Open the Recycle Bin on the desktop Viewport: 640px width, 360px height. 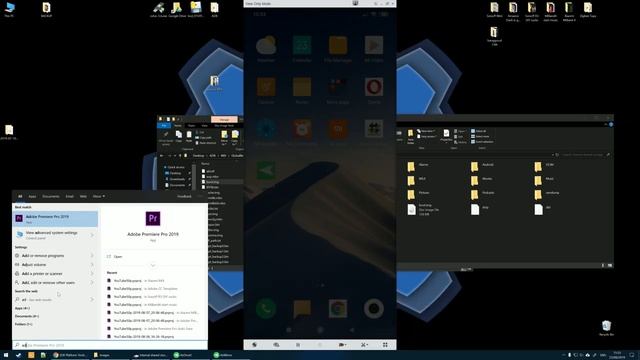[x=607, y=328]
